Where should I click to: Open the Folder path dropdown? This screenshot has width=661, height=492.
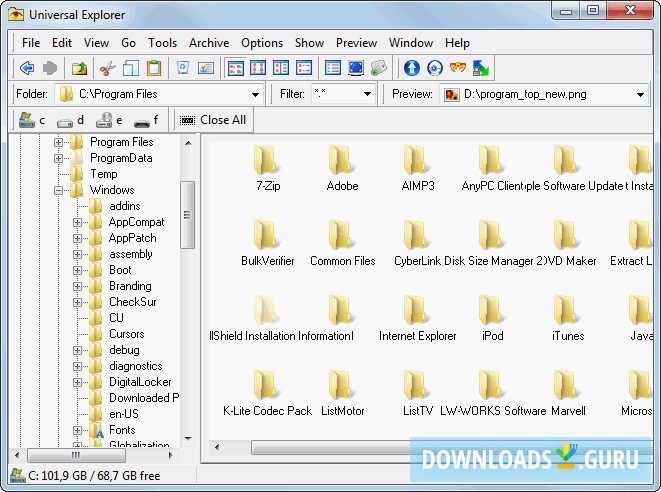[x=255, y=94]
